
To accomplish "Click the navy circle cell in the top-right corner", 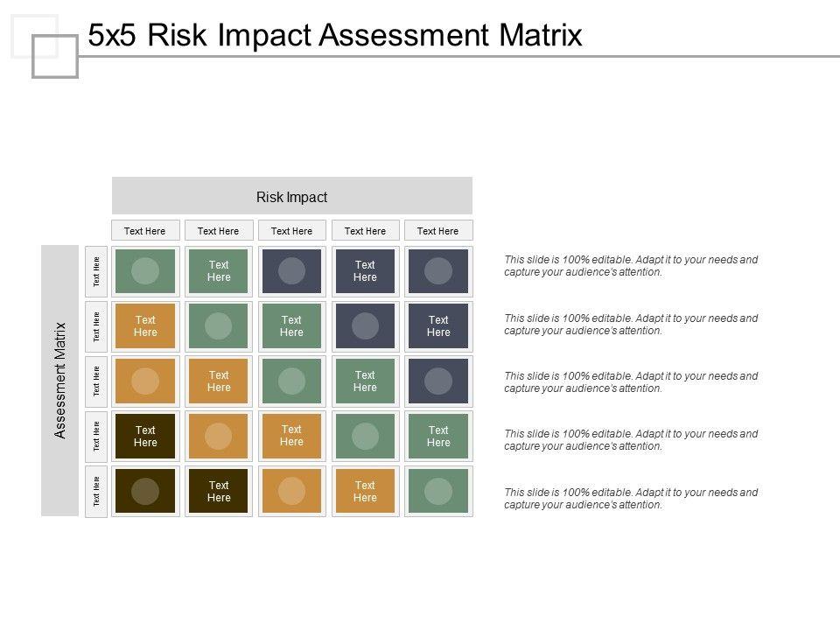I will click(x=438, y=271).
